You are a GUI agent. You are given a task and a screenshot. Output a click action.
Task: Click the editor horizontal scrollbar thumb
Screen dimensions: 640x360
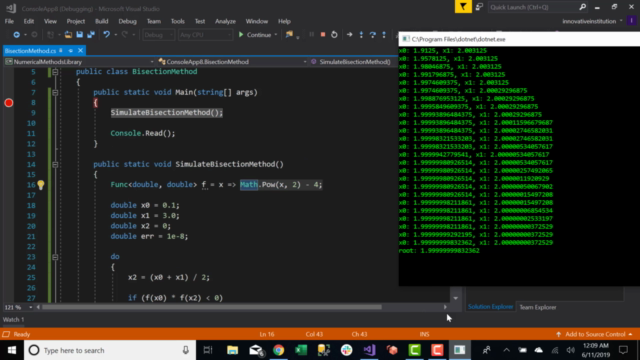point(212,307)
